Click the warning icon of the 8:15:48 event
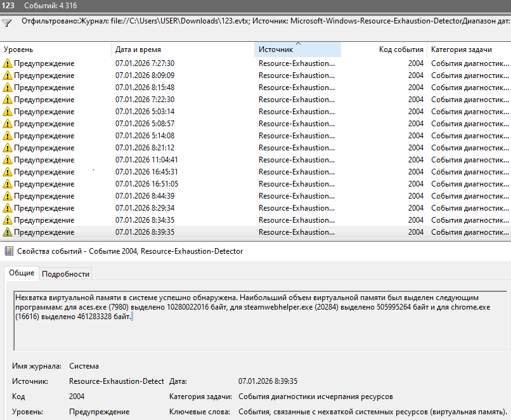Viewport: 511px width, 420px height. (x=7, y=88)
